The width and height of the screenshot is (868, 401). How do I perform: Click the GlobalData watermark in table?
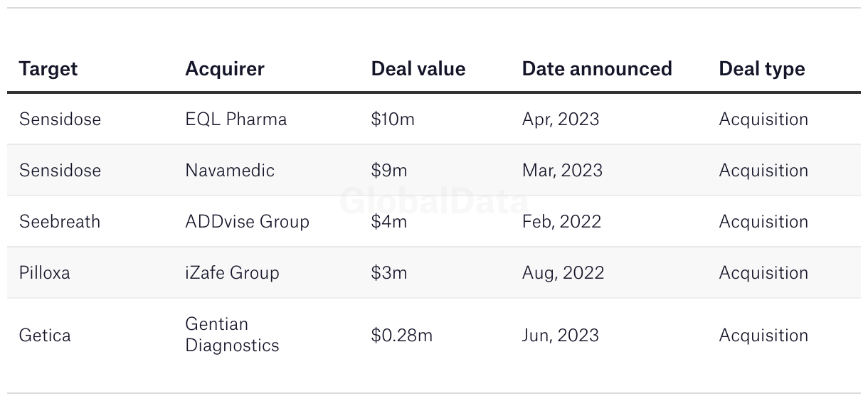(x=434, y=201)
